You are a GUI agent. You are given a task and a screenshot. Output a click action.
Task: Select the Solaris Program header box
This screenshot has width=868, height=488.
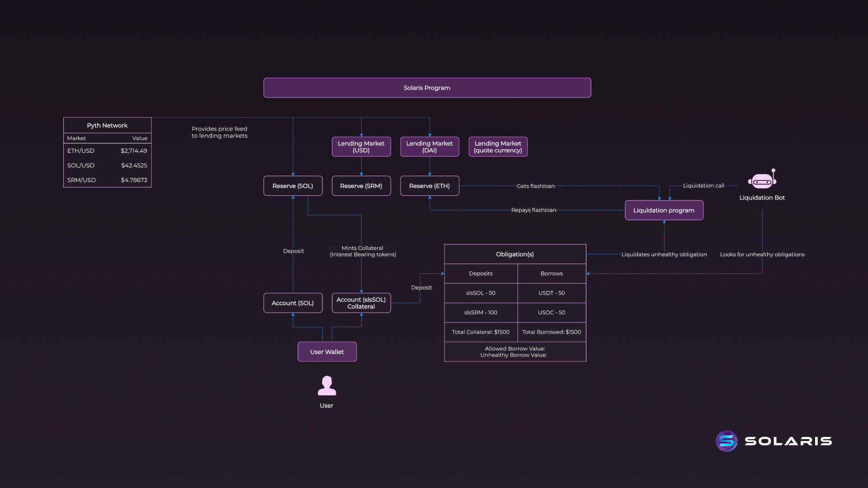pos(427,88)
